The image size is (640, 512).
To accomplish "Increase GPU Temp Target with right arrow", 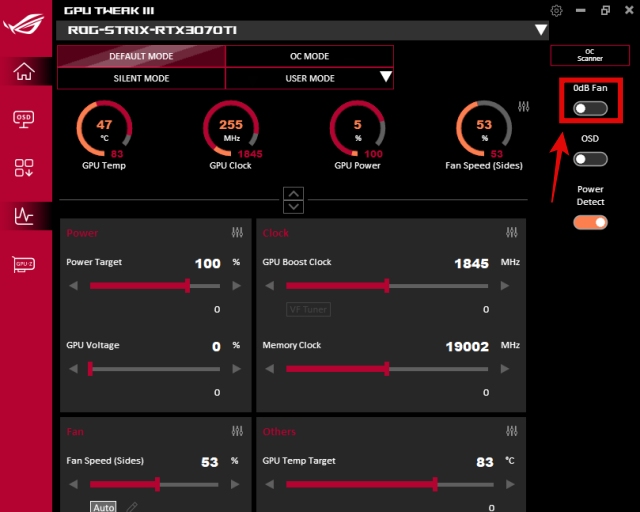I will point(510,484).
